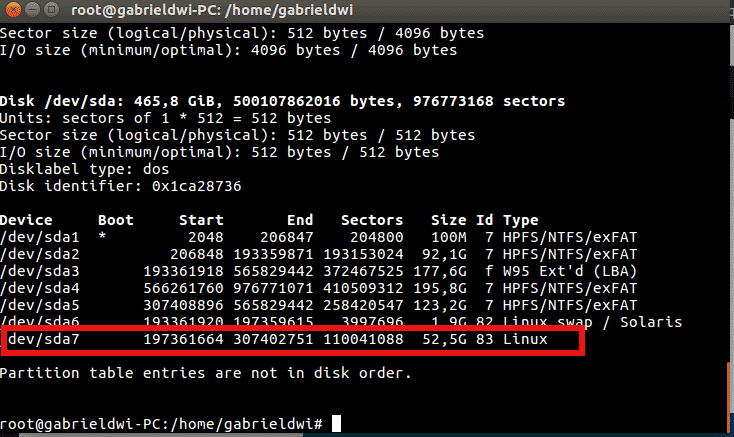Click '4096 bytes / 4096 bytes' I/O size text
Screen dimensions: 734x437
pos(354,50)
